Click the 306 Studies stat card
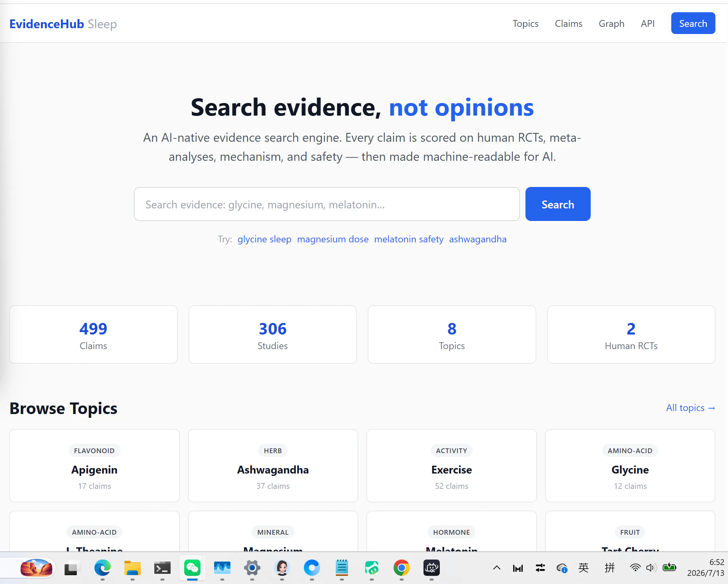This screenshot has height=584, width=728. pyautogui.click(x=273, y=334)
